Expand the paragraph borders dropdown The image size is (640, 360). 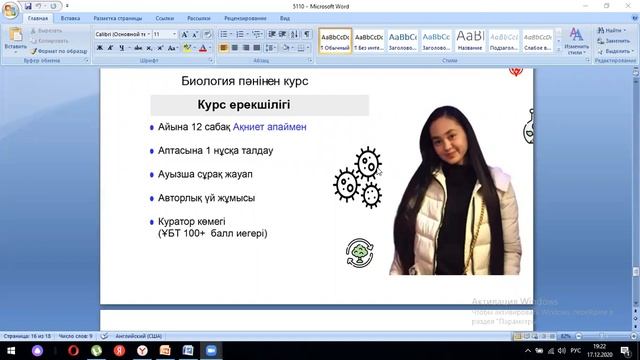(308, 48)
